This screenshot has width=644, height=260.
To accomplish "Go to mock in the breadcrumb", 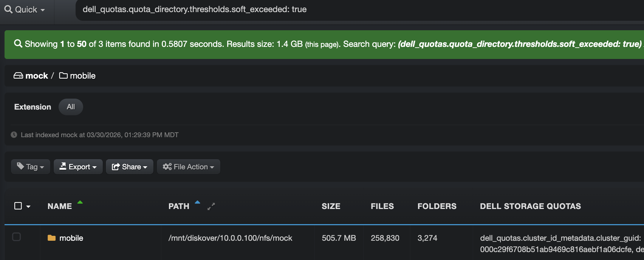I will 37,76.
